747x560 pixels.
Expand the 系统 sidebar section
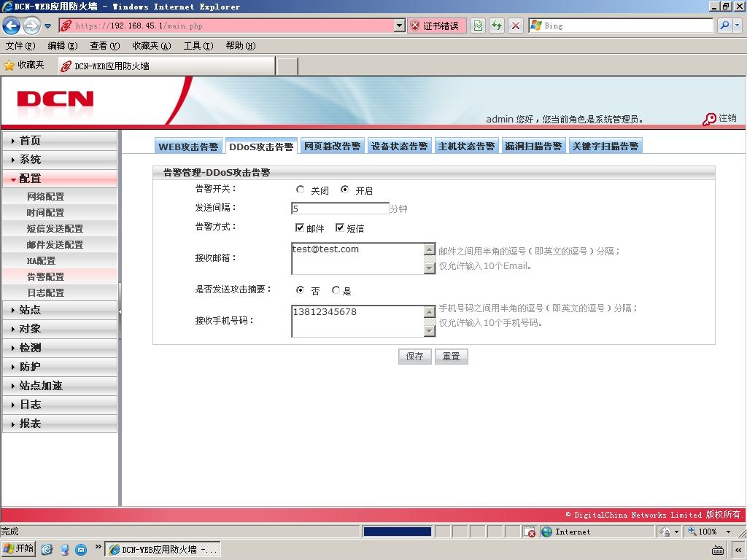click(60, 160)
